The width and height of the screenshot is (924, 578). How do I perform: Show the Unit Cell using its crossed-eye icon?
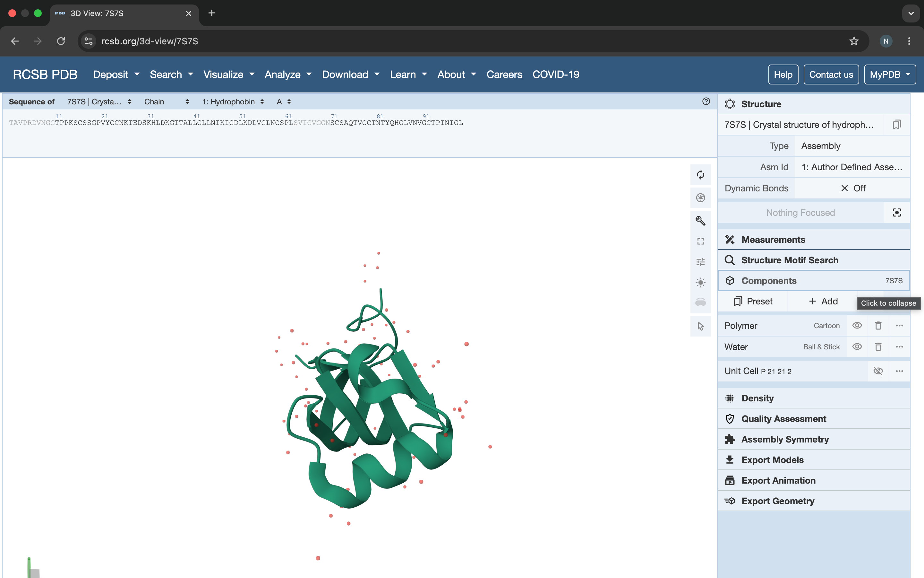(x=878, y=371)
